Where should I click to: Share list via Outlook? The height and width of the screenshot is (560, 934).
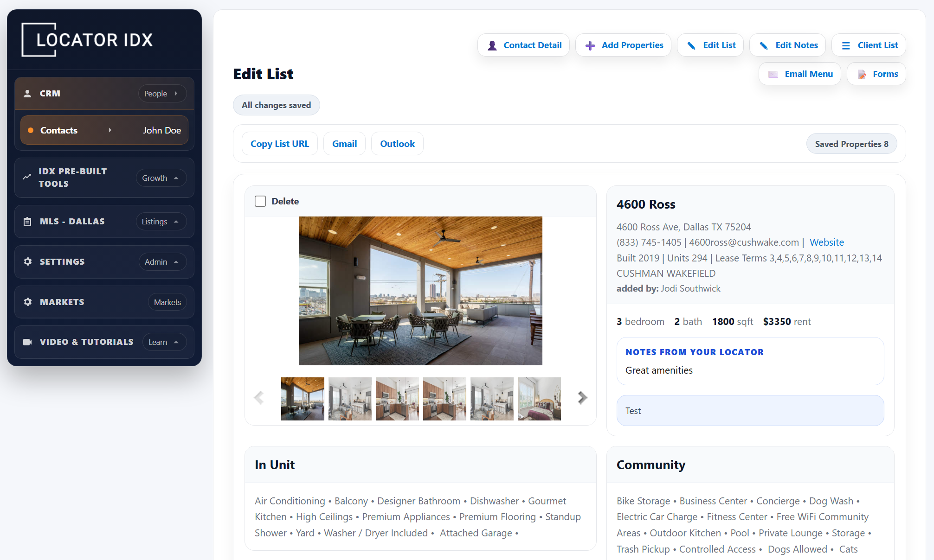(x=397, y=144)
